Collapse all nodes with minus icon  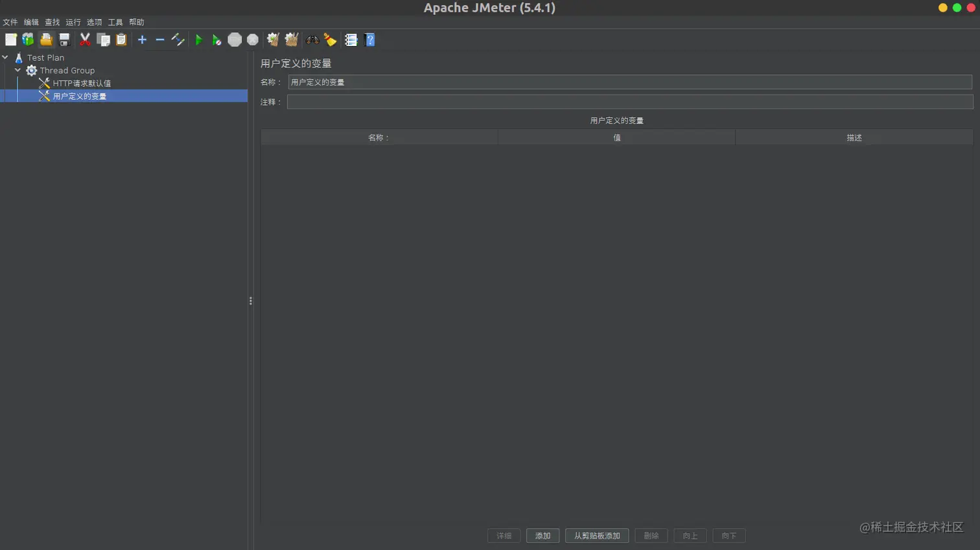coord(159,40)
